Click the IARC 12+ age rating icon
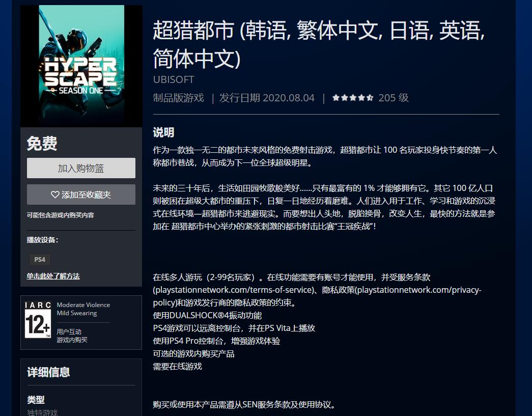 click(38, 320)
